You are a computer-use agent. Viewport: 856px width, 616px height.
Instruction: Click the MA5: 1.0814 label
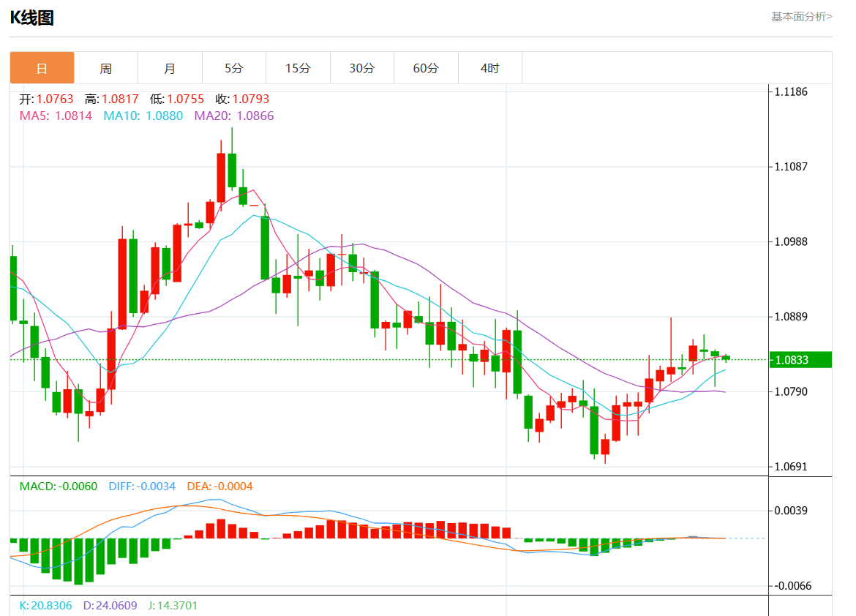click(56, 116)
